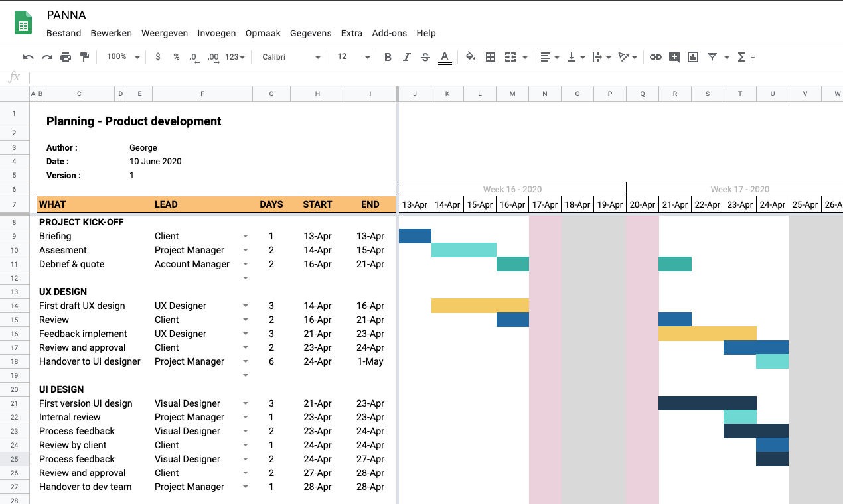Print the spreadsheet with printer icon
The height and width of the screenshot is (504, 843).
click(x=66, y=57)
